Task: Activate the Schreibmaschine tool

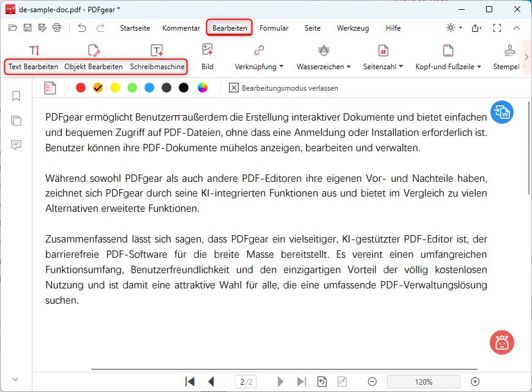Action: point(157,58)
